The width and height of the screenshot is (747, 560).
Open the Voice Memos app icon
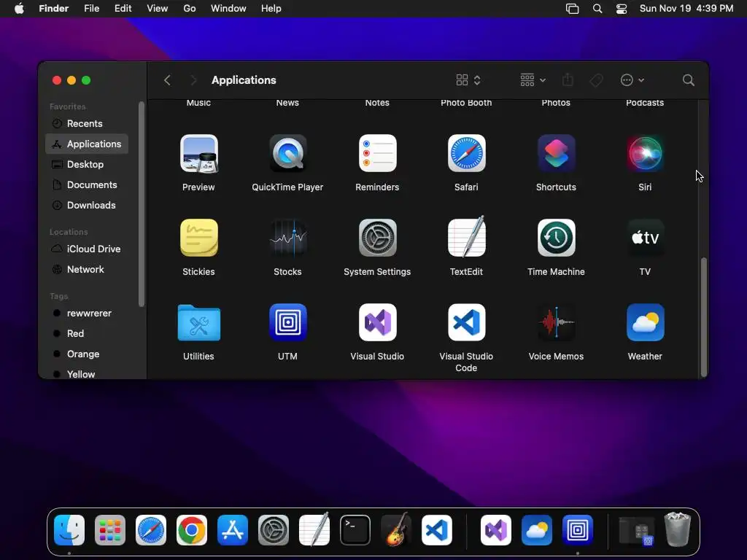click(556, 322)
